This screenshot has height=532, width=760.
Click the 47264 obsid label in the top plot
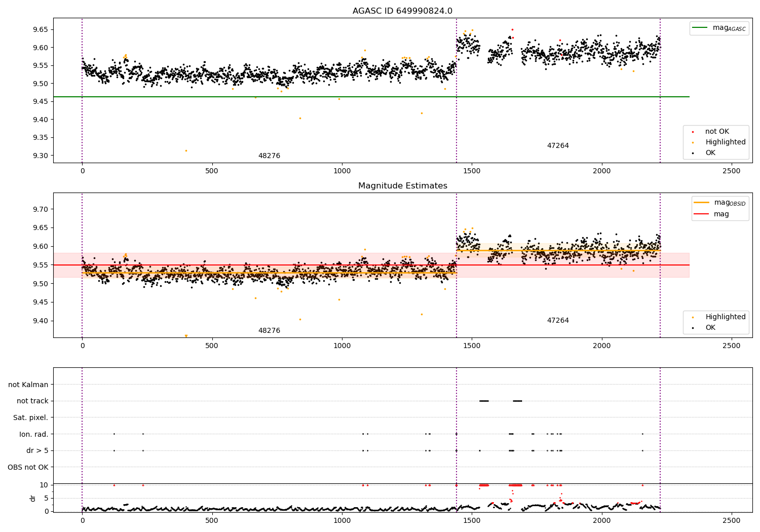tap(558, 146)
